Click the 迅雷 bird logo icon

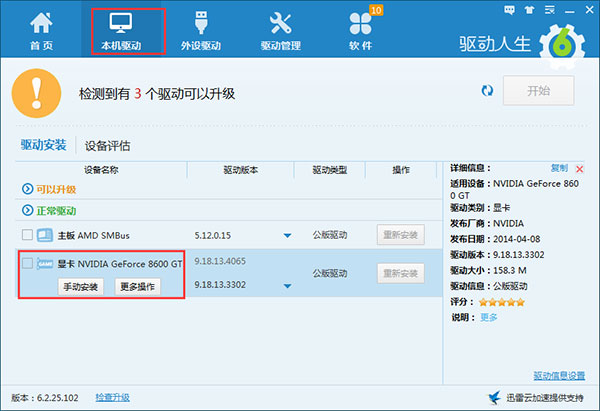coord(494,398)
